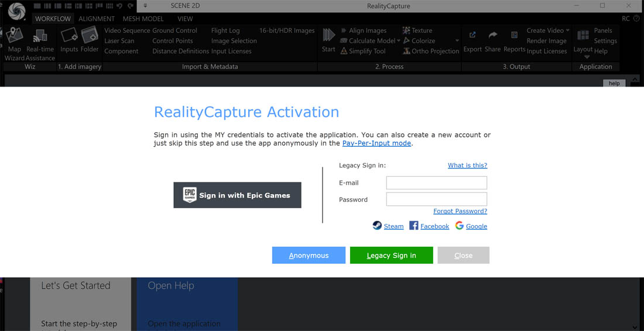Expand the Calculate Model dropdown arrow

point(398,40)
